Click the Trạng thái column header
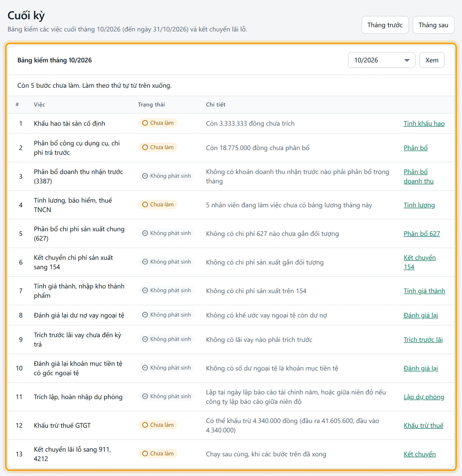The image size is (462, 476). 151,104
